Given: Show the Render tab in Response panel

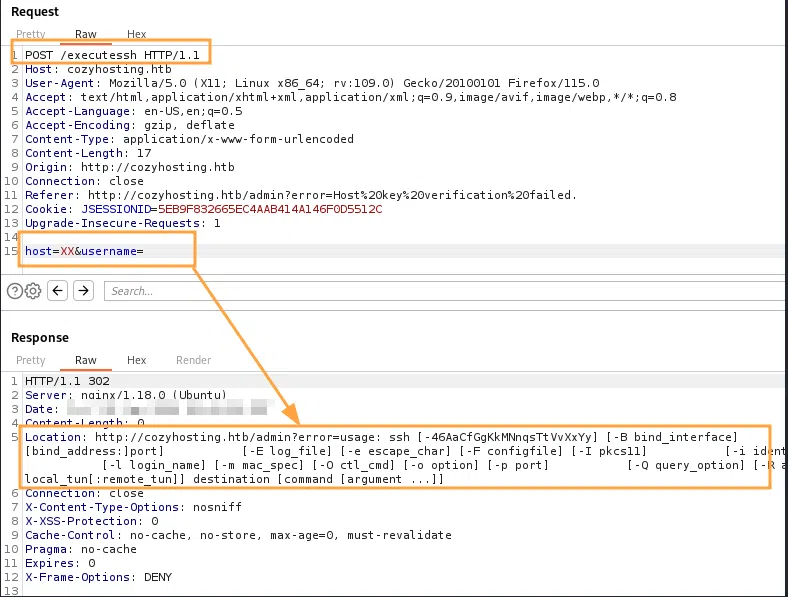Looking at the screenshot, I should (193, 360).
